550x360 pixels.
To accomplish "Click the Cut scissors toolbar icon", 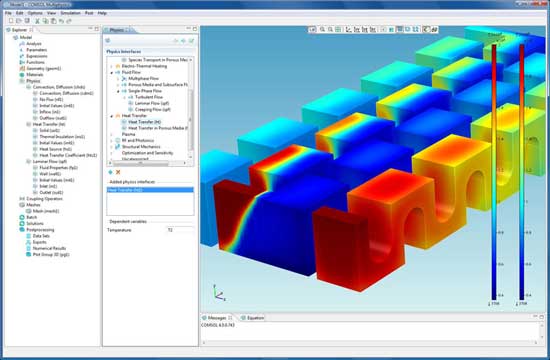I will coord(37,21).
